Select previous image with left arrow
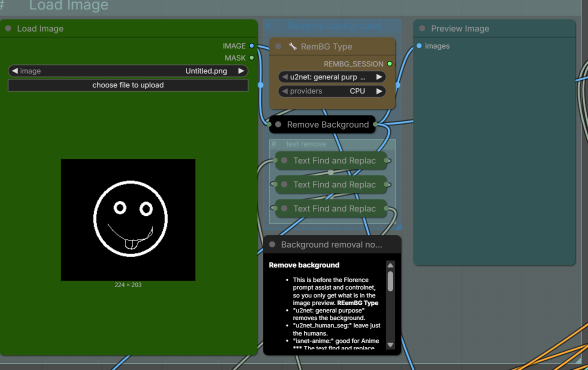The height and width of the screenshot is (370, 588). [x=15, y=71]
